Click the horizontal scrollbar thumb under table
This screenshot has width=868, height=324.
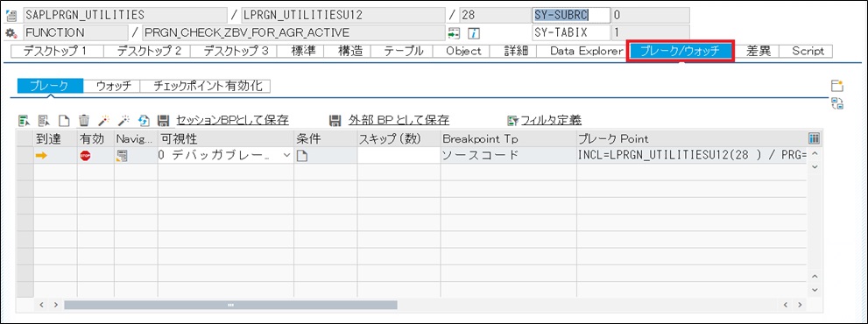tap(231, 305)
